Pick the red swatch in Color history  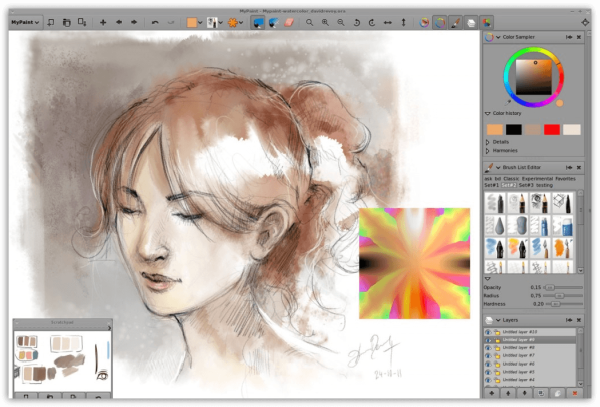pos(551,129)
